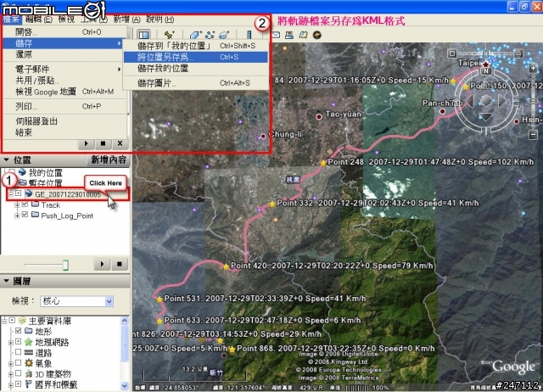Viewport: 543px width, 392px height.
Task: Click the search panel clear X button
Action: [x=120, y=143]
